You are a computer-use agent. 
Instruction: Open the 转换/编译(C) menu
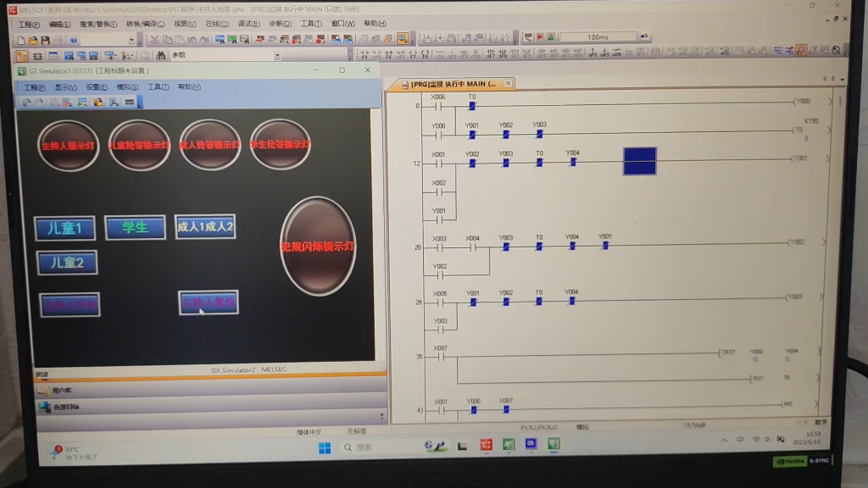[145, 24]
